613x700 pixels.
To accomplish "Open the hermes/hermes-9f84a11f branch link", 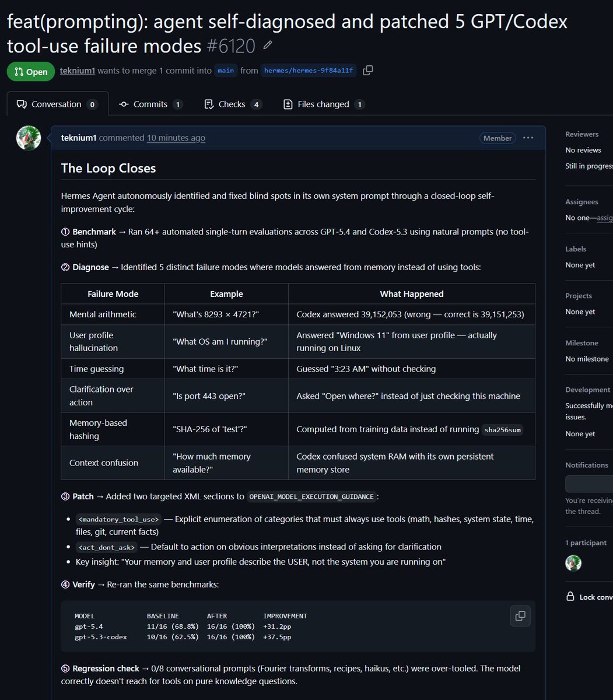I will tap(309, 71).
